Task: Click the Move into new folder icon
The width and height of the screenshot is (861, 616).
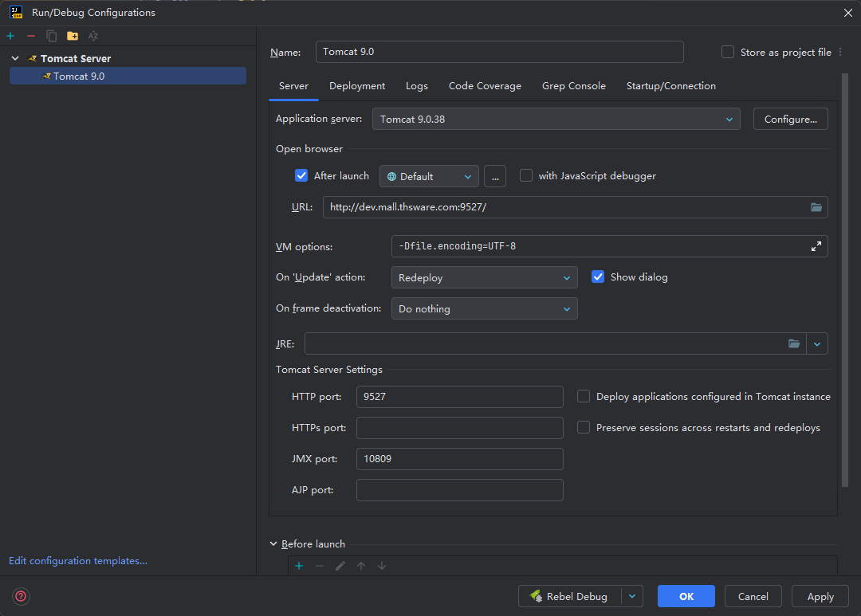Action: point(73,36)
